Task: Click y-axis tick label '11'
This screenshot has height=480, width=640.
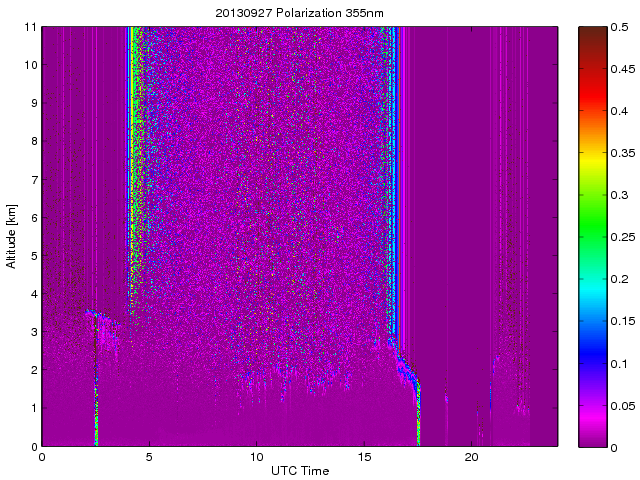Action: tap(30, 27)
